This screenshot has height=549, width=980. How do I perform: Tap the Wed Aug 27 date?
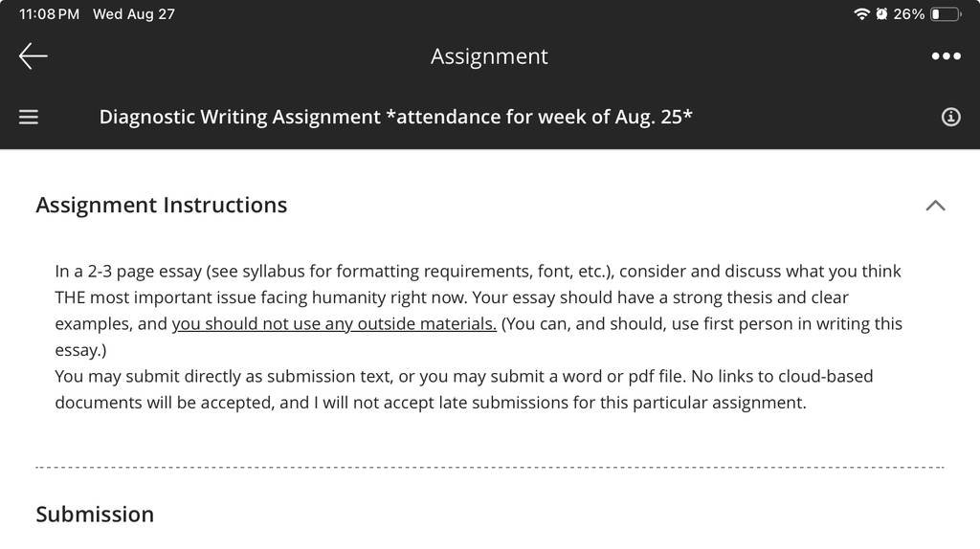click(134, 13)
